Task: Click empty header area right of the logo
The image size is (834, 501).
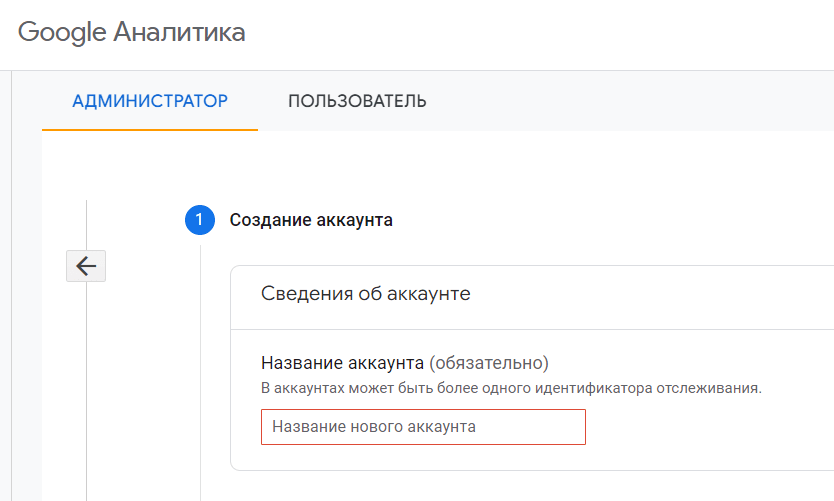Action: (539, 34)
